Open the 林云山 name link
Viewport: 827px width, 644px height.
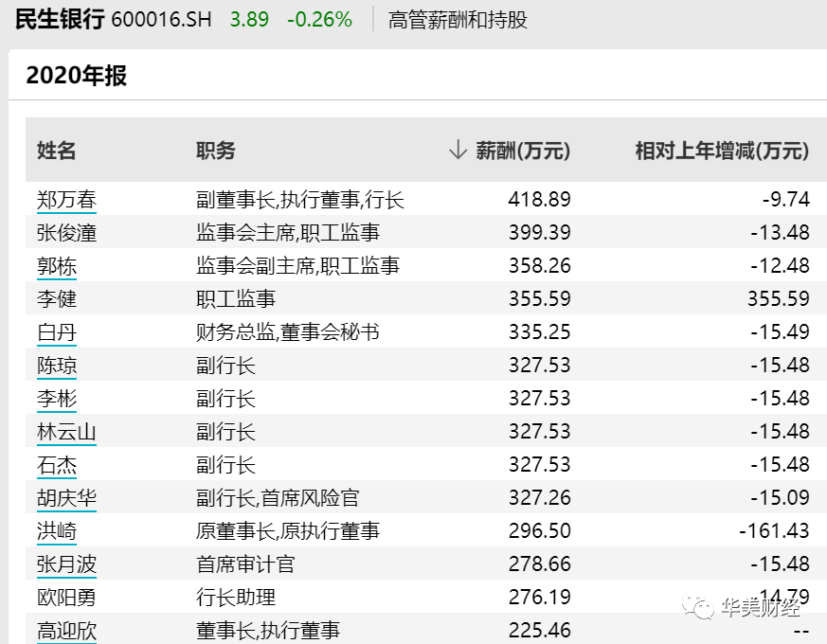click(x=66, y=433)
